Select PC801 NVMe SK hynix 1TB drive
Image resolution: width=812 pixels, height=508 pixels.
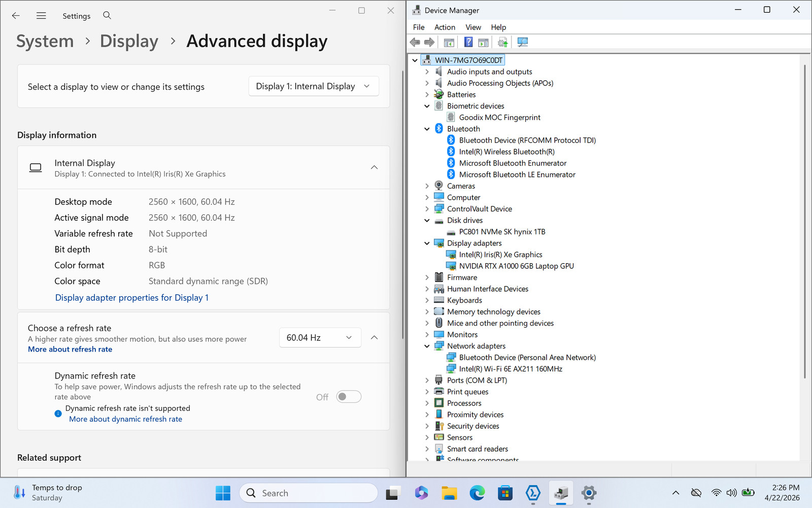point(502,232)
